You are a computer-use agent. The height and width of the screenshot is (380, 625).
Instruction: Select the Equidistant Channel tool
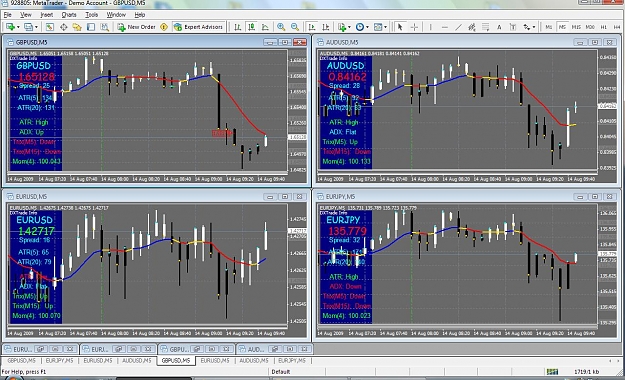coord(472,27)
